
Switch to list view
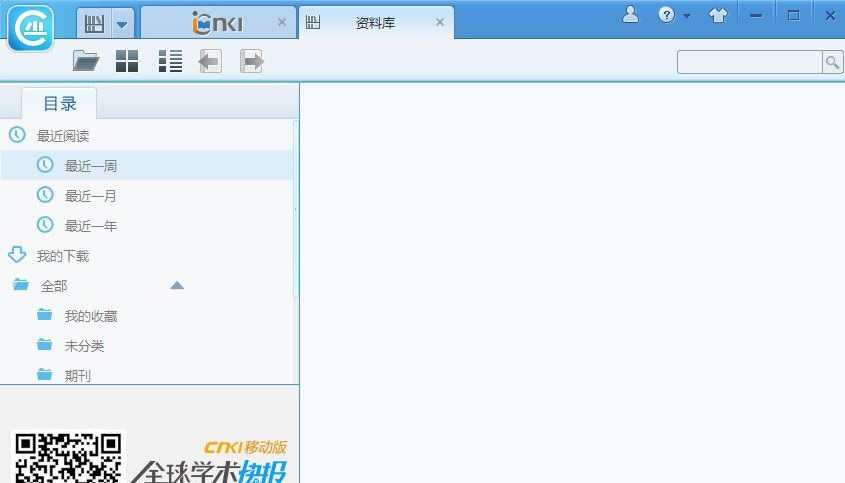pyautogui.click(x=170, y=61)
